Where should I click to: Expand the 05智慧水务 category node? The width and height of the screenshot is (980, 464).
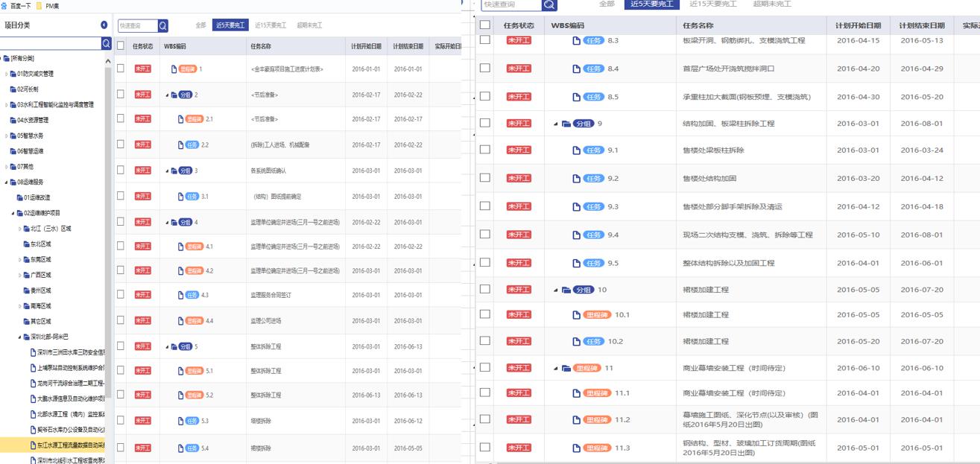click(x=7, y=136)
